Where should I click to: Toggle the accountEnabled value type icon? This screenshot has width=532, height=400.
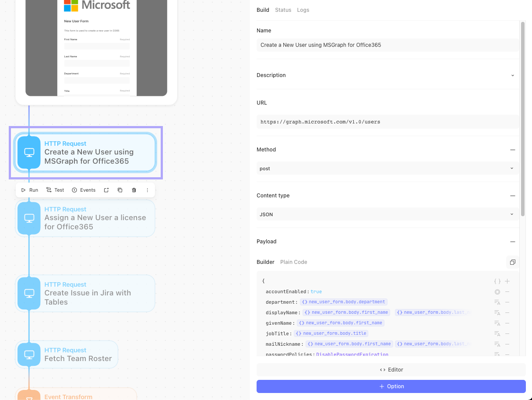point(497,291)
